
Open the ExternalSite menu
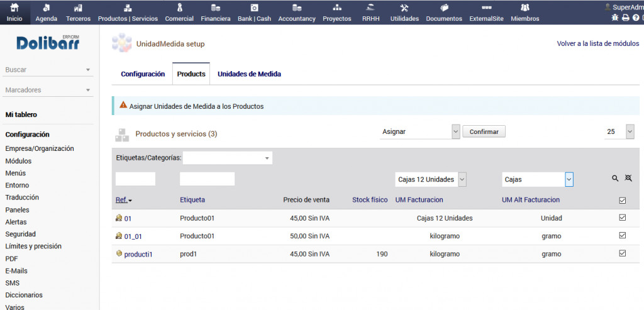pyautogui.click(x=486, y=13)
